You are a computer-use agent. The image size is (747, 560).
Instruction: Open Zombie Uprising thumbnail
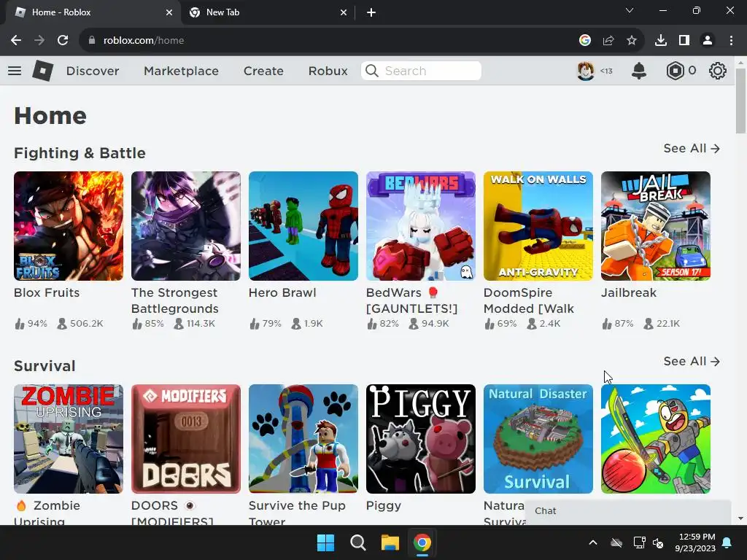click(x=69, y=438)
